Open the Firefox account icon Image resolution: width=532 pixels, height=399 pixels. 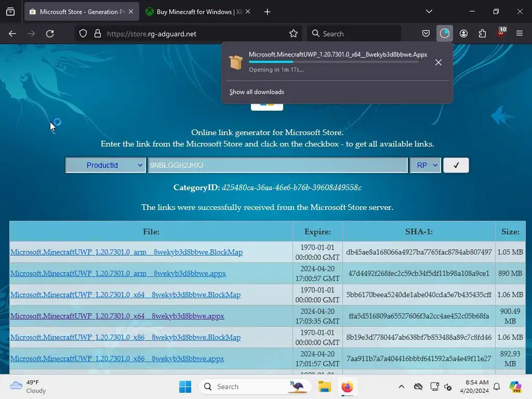463,34
